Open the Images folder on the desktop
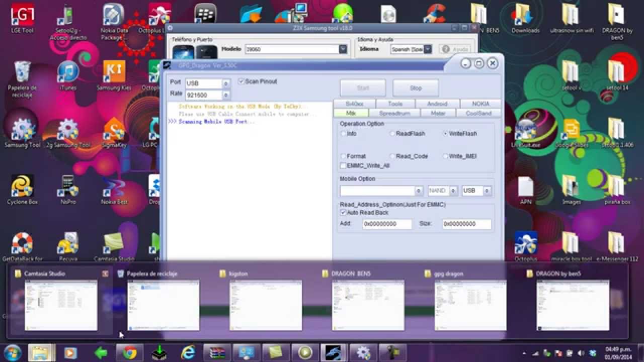The height and width of the screenshot is (362, 644). [571, 190]
